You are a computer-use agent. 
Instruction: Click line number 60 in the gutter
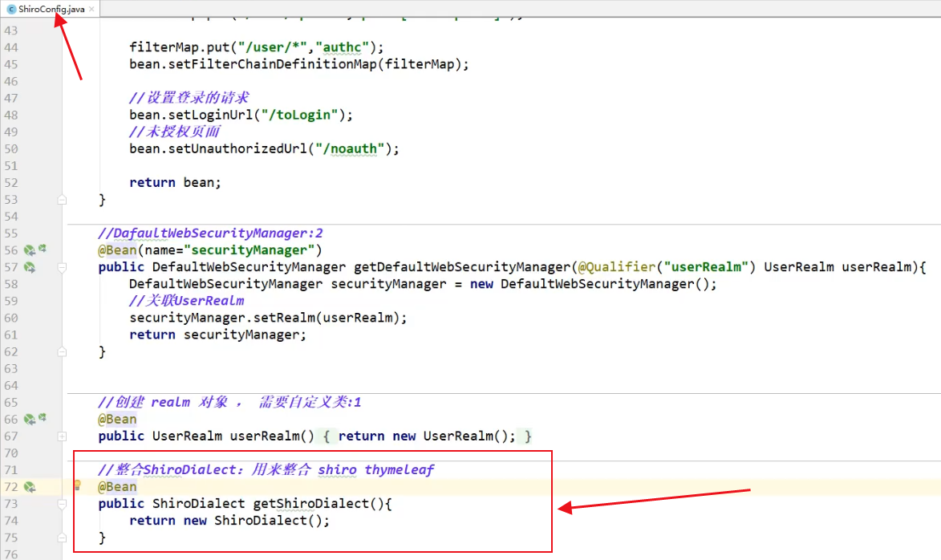pos(10,319)
